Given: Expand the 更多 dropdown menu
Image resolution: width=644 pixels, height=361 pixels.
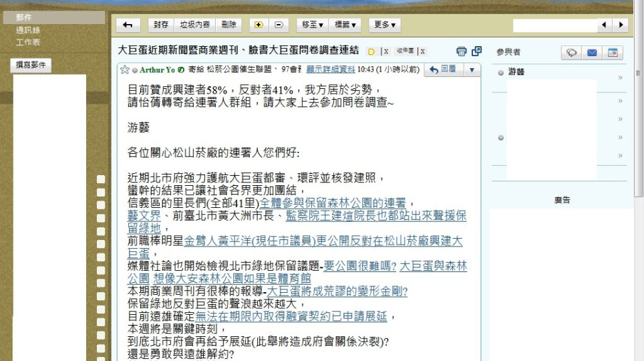Looking at the screenshot, I should point(385,25).
